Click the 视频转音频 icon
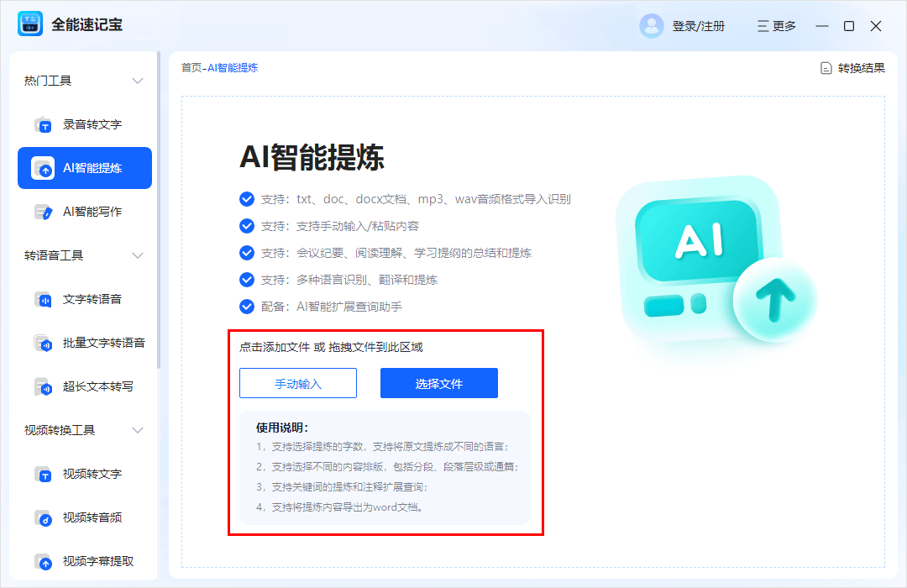 point(44,518)
